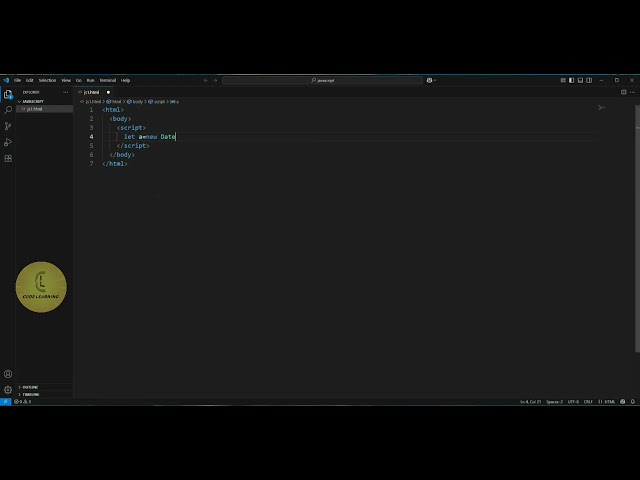Place cursor on the <body> line
The image size is (640, 480).
pos(120,119)
